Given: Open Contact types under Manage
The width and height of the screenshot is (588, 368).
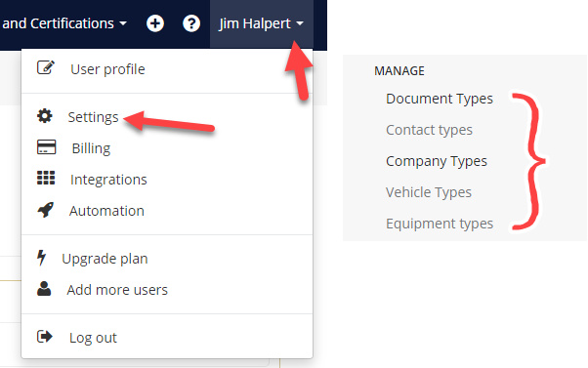Looking at the screenshot, I should (x=429, y=130).
